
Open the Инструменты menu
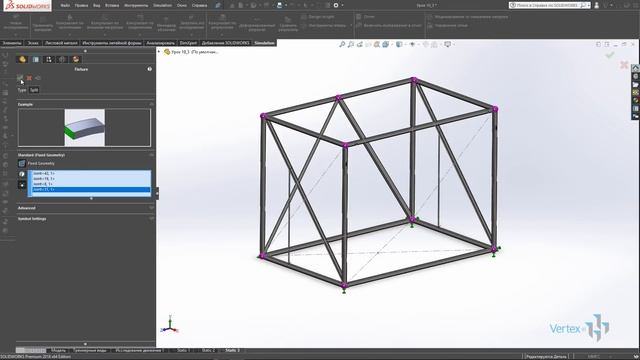pyautogui.click(x=136, y=6)
